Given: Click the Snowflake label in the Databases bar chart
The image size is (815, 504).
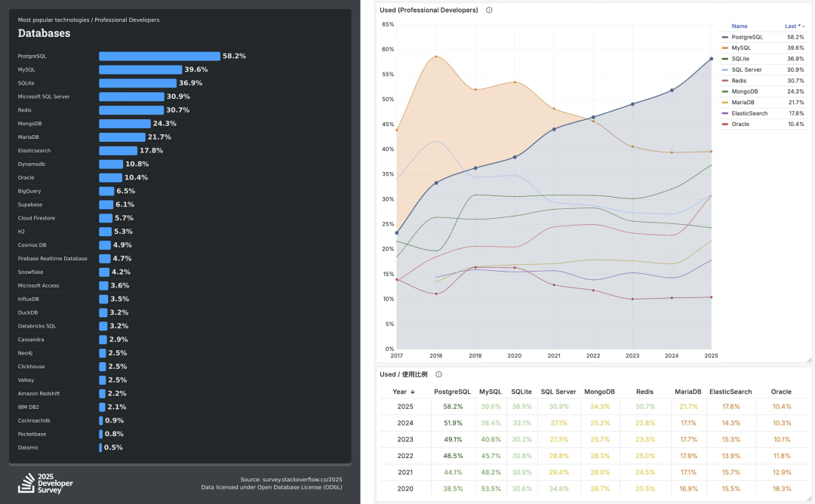Looking at the screenshot, I should 31,272.
